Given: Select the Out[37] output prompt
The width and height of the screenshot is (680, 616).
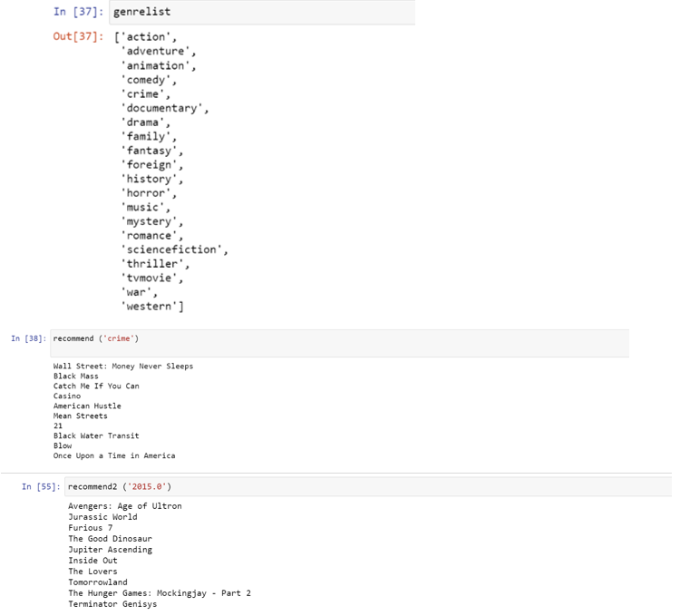Looking at the screenshot, I should coord(78,36).
